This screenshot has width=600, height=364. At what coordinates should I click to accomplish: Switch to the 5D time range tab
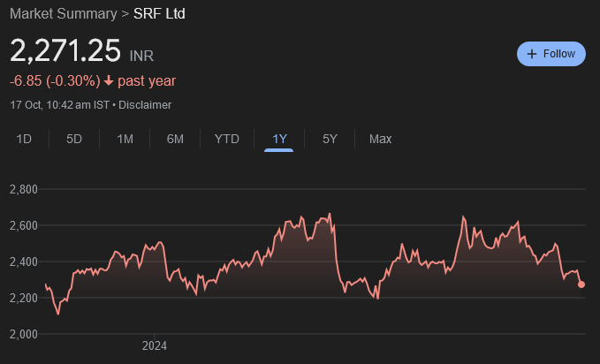point(74,139)
